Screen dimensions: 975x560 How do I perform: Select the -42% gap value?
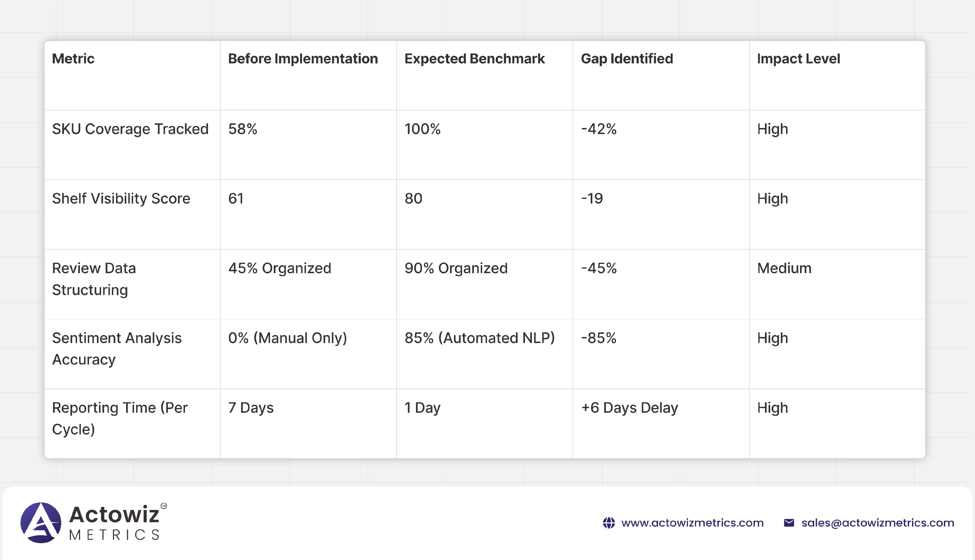(599, 129)
